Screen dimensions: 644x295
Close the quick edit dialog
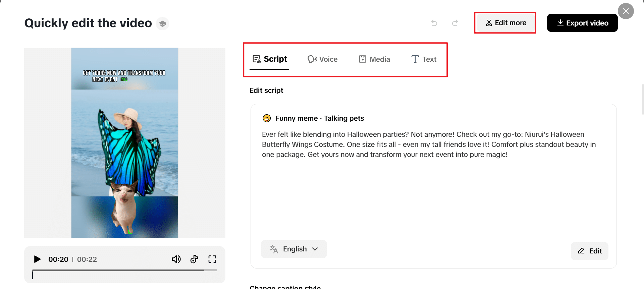626,11
